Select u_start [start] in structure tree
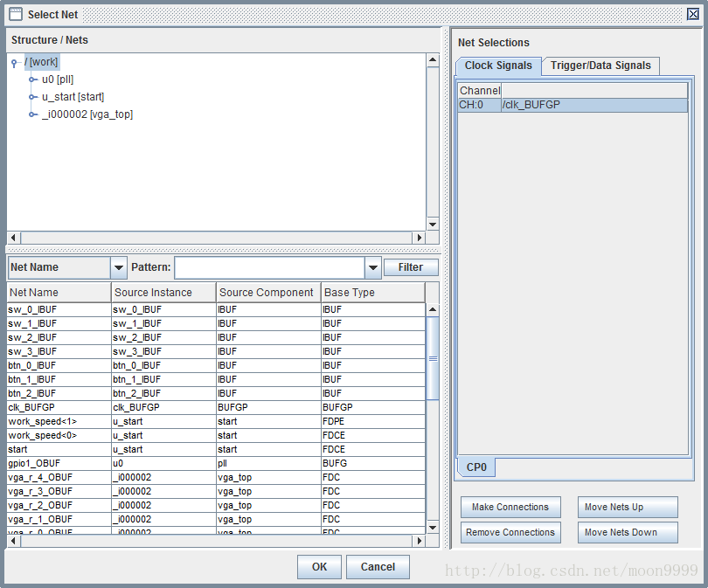 (x=73, y=97)
